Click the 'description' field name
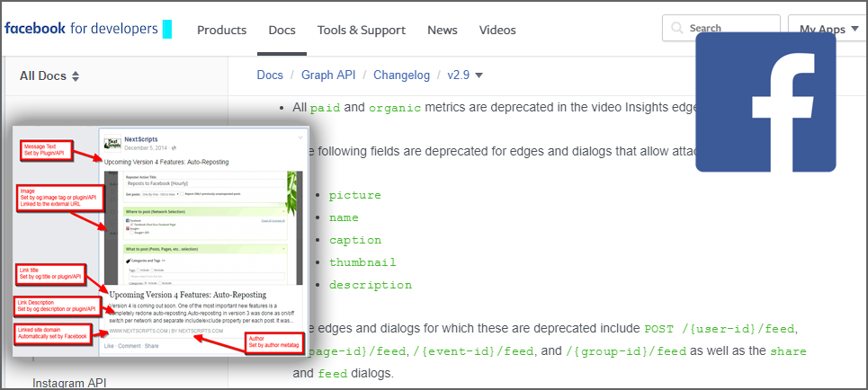 point(371,286)
